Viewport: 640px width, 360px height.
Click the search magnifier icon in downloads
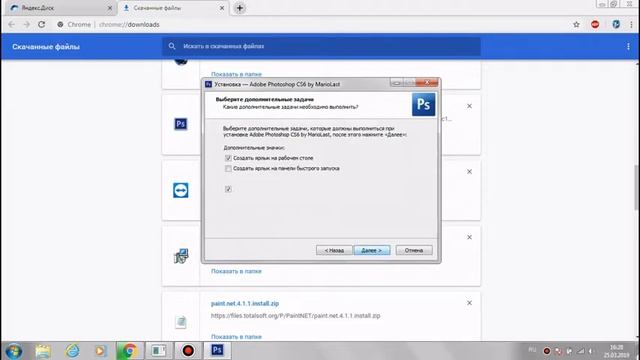[x=172, y=47]
